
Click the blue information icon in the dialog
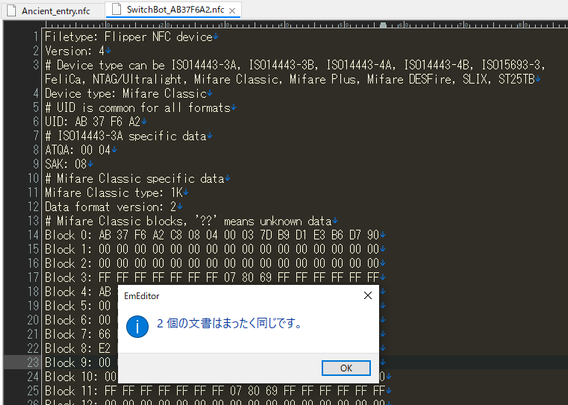pos(137,326)
